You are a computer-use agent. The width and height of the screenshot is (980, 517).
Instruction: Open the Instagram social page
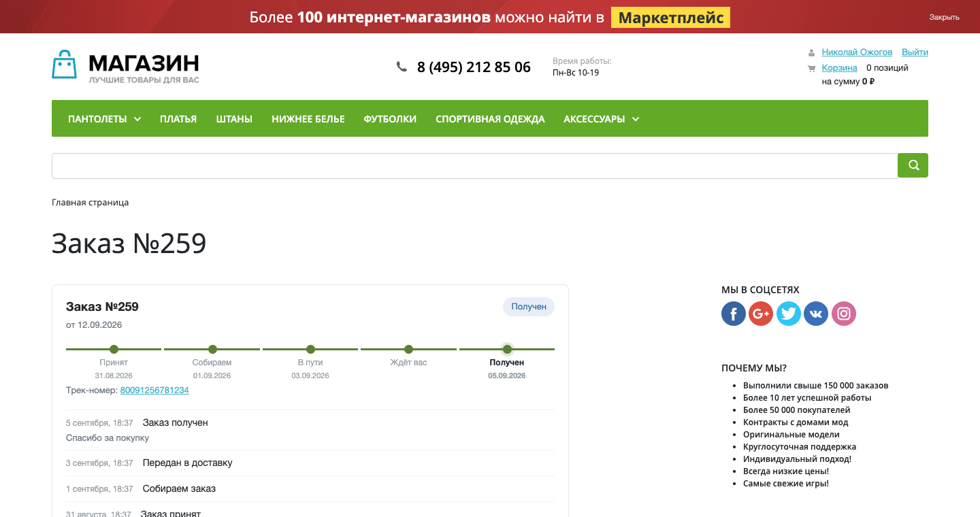pos(844,314)
